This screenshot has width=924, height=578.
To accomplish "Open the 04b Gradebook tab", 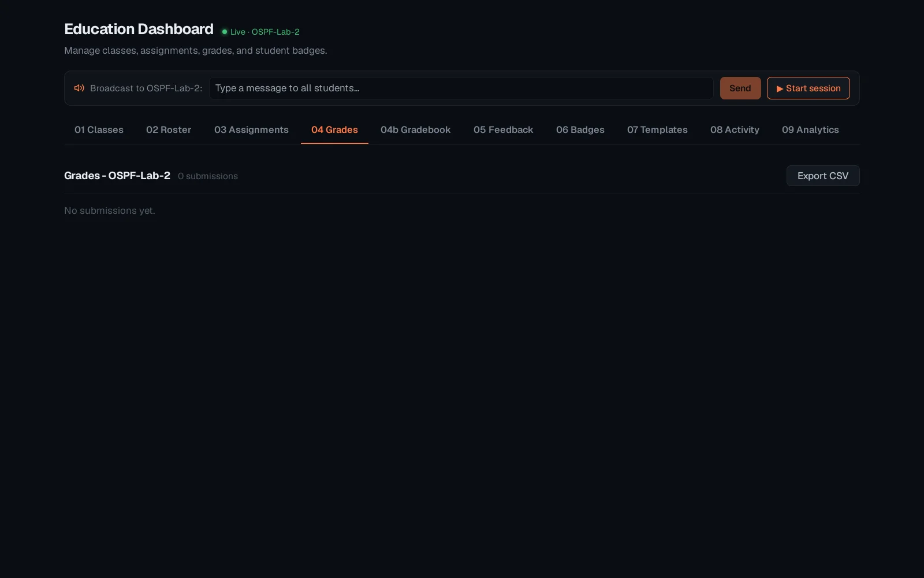I will 415,129.
